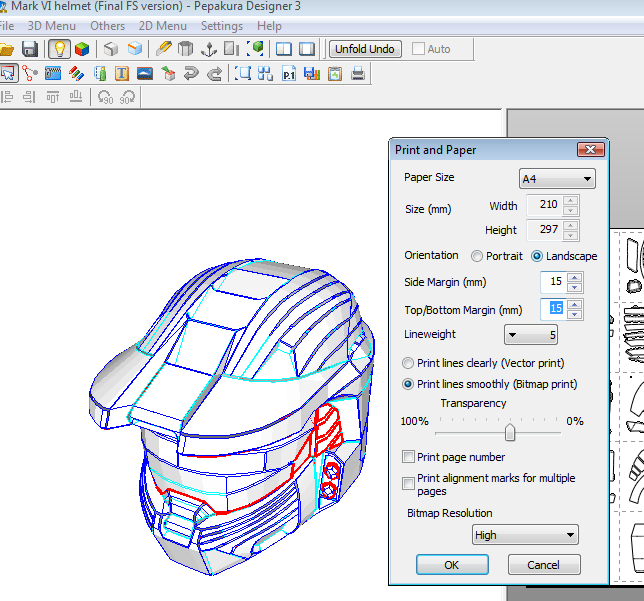The height and width of the screenshot is (601, 644).
Task: Select the red node join/disjoin edge tool
Action: point(30,74)
